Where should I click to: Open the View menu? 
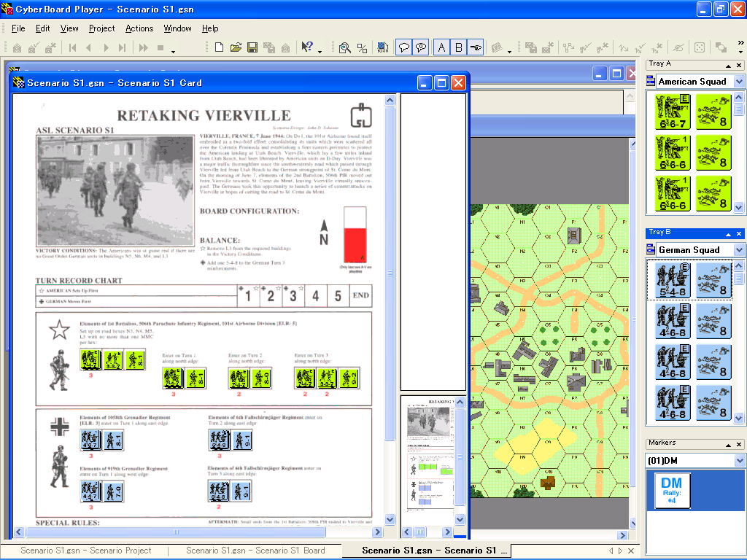tap(69, 28)
